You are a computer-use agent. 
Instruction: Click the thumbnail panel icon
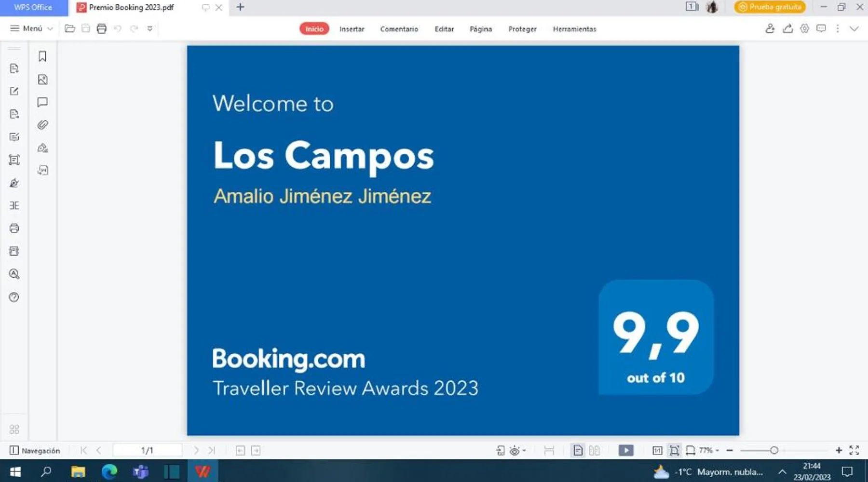(42, 80)
